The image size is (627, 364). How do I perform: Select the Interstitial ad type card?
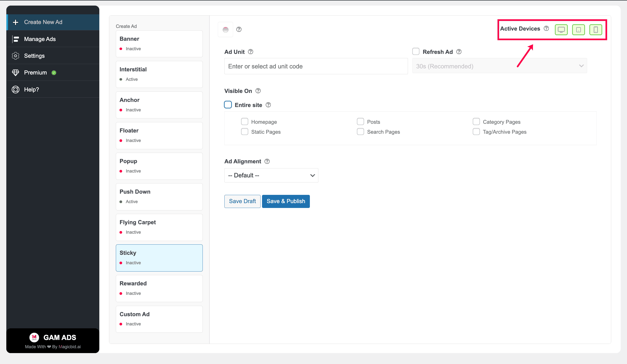(x=159, y=74)
